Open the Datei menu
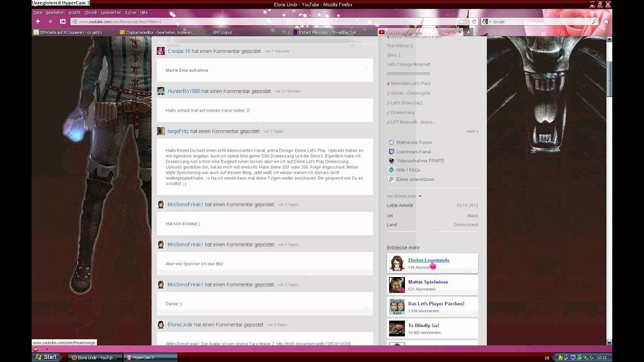 coord(38,12)
